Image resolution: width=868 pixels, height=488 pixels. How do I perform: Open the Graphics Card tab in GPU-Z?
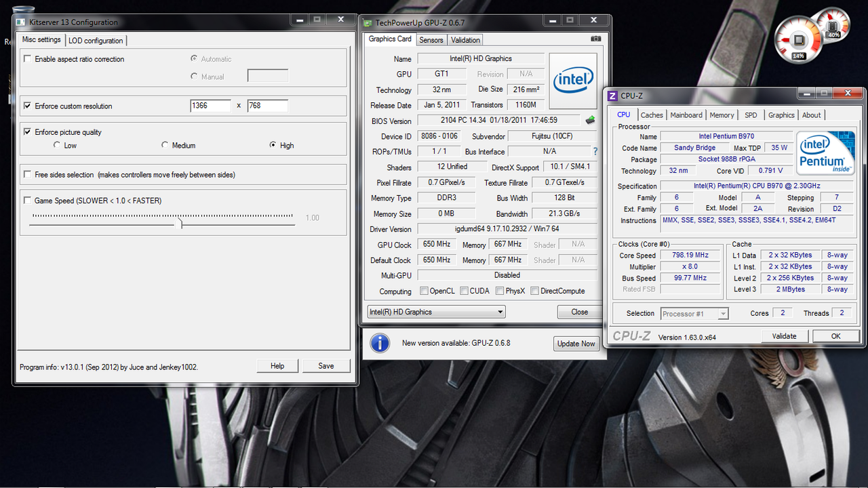click(x=390, y=39)
